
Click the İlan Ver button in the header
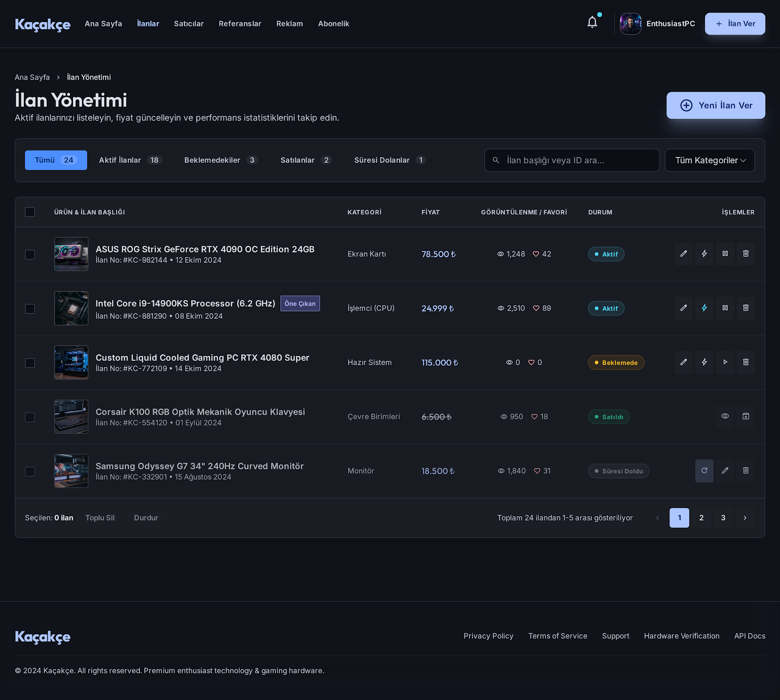[735, 24]
